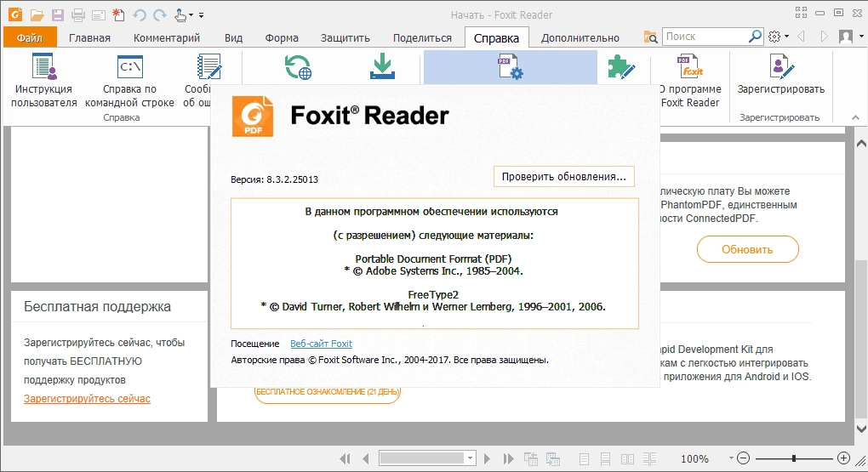
Task: Zoom out with the minus button
Action: pos(744,458)
